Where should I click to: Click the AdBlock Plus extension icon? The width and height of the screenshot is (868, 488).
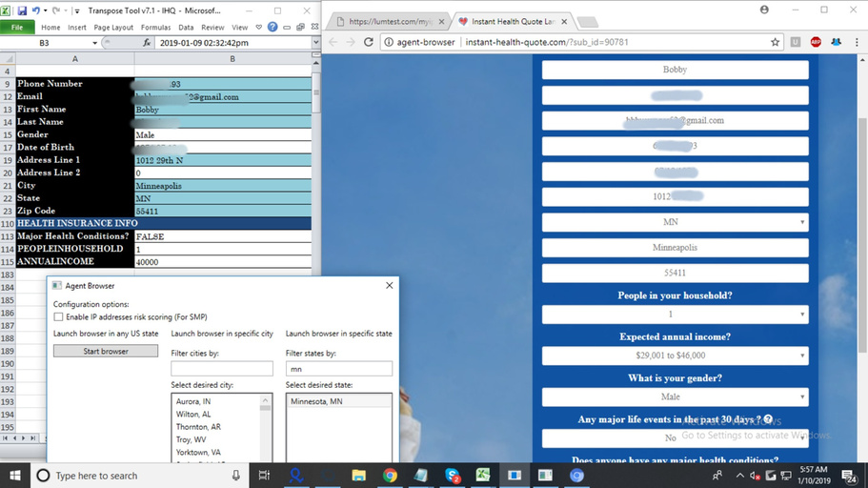816,42
